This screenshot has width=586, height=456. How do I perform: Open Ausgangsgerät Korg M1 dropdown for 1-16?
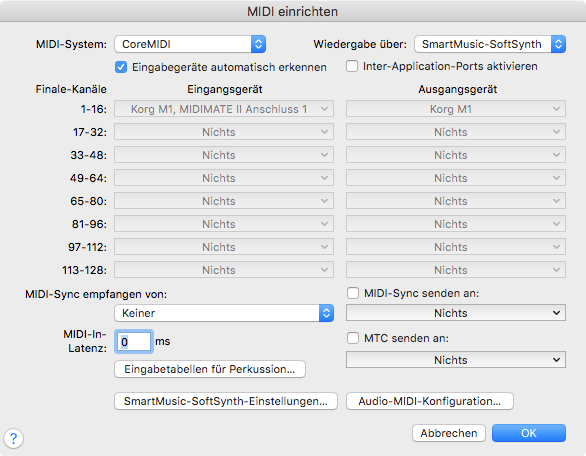456,109
